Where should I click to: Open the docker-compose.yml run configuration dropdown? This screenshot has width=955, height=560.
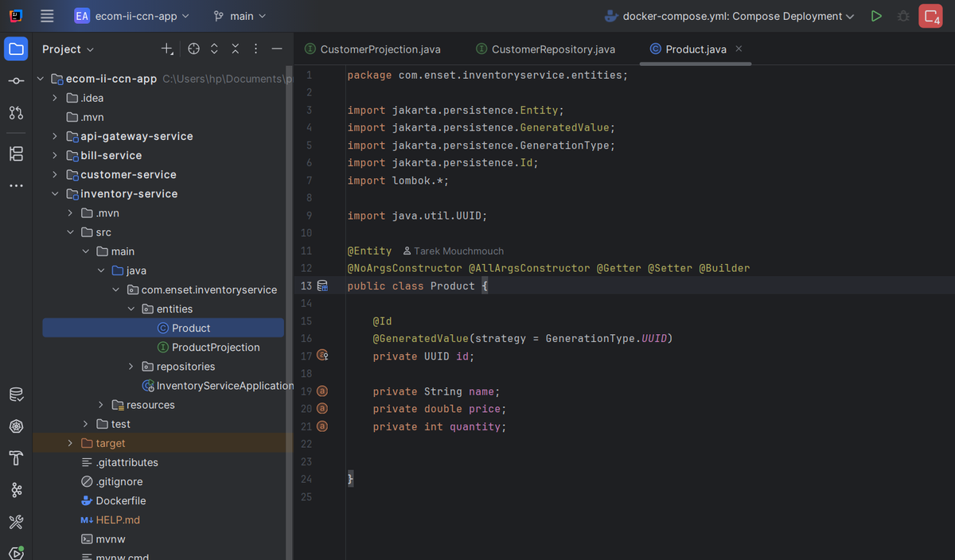[729, 16]
